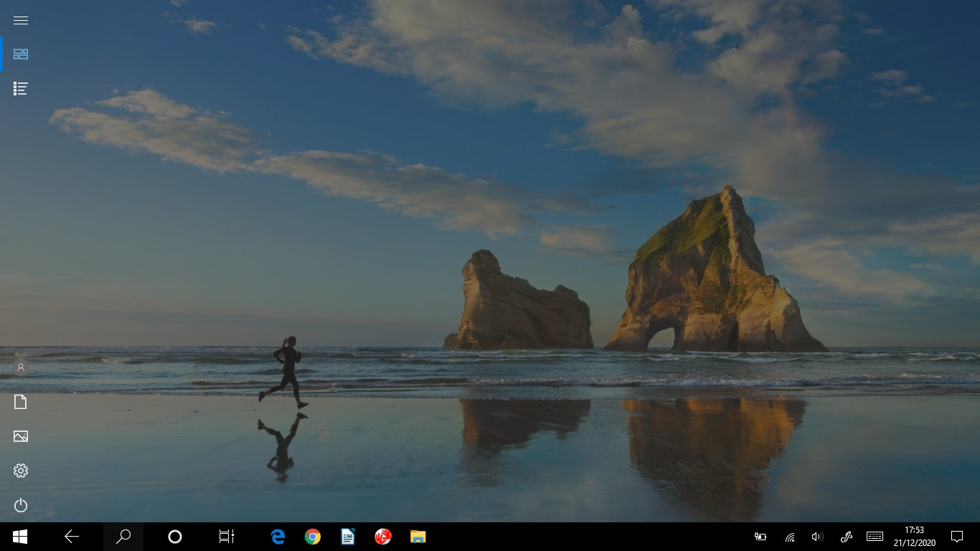
Task: Expand the Start menu hamburger
Action: 20,20
